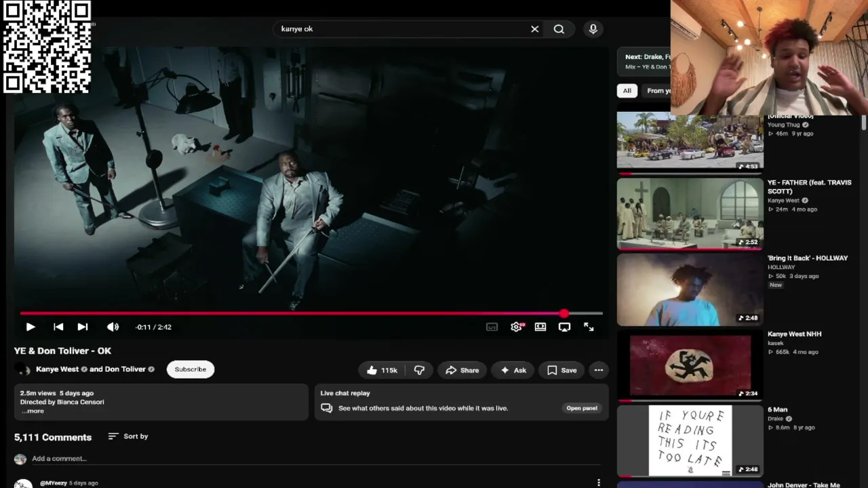The width and height of the screenshot is (868, 488).
Task: Click the '6 Man' video title
Action: (x=778, y=410)
